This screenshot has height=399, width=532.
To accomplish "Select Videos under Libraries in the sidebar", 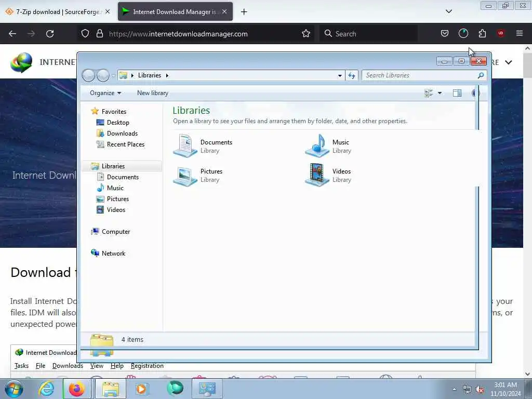I will tap(116, 210).
